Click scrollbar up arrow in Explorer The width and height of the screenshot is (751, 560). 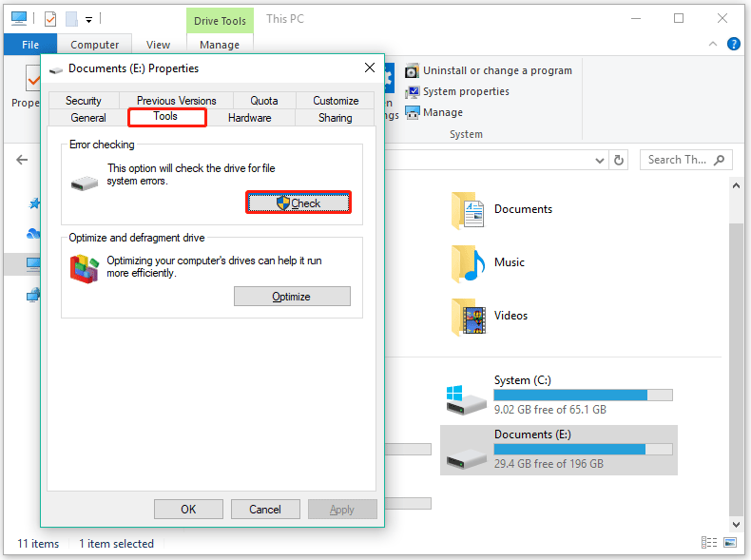click(736, 185)
